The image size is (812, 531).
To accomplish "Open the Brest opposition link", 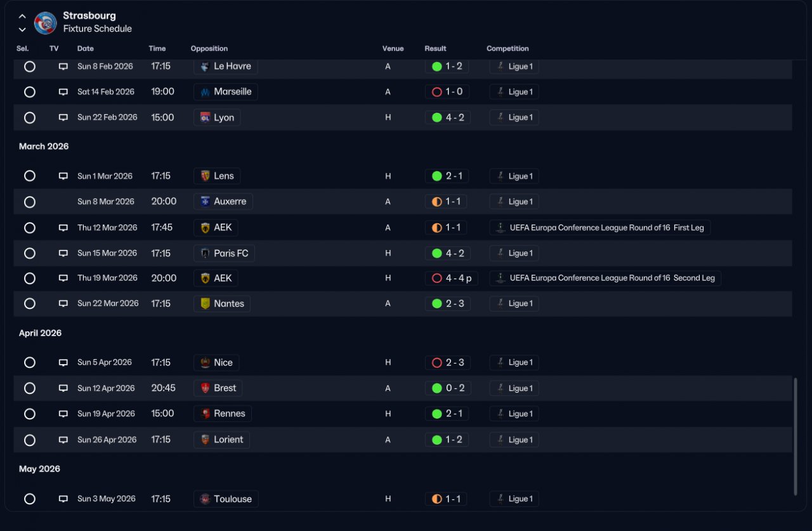I will (218, 388).
